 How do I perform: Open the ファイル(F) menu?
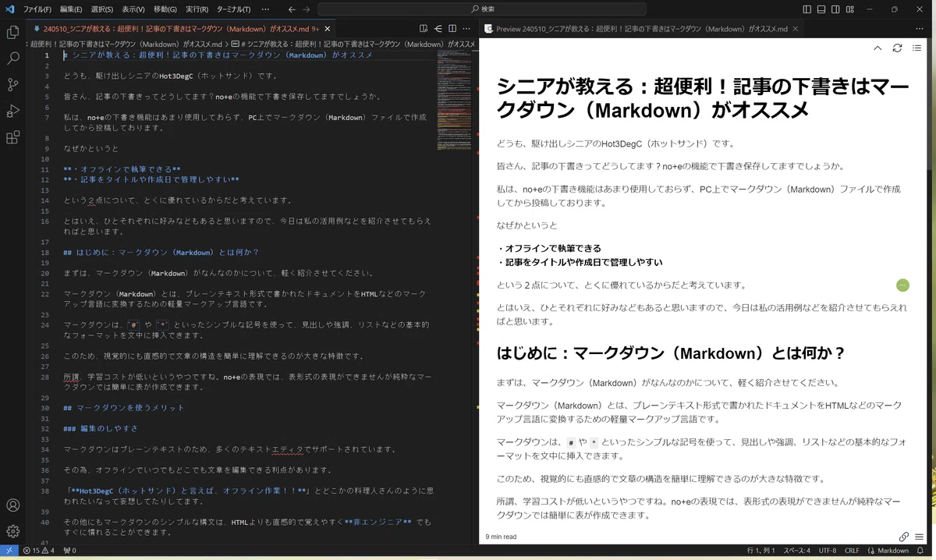tap(37, 9)
